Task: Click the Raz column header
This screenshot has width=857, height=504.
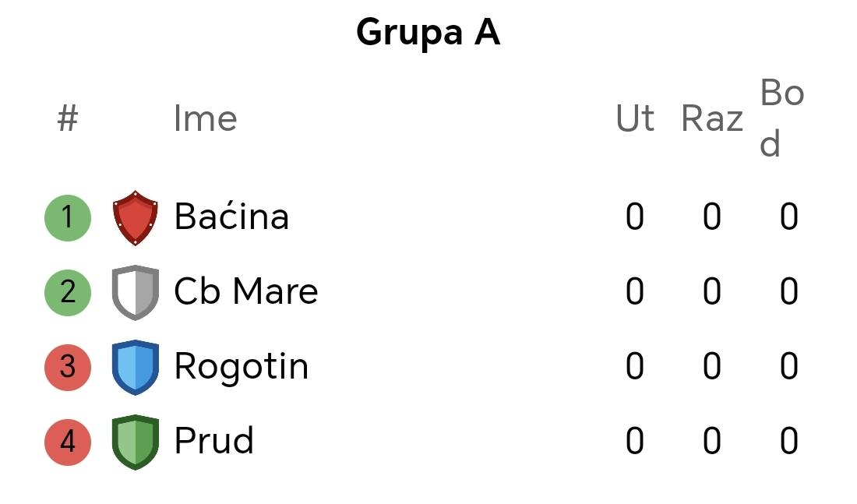Action: click(x=712, y=118)
